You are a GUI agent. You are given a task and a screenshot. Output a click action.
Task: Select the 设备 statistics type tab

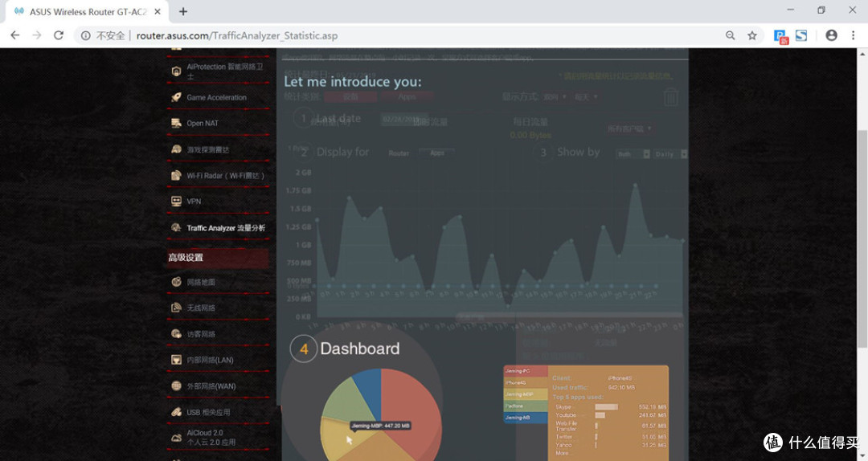point(350,97)
